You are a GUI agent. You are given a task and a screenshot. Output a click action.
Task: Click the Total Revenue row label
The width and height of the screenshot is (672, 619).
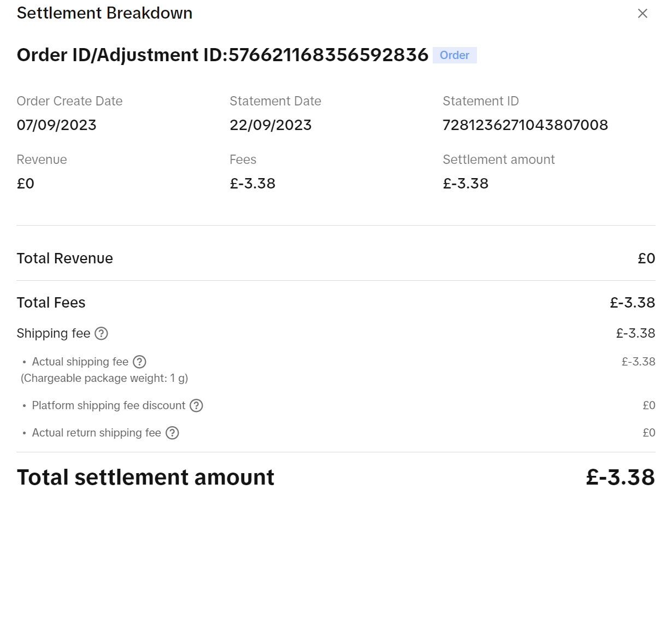[x=64, y=258]
